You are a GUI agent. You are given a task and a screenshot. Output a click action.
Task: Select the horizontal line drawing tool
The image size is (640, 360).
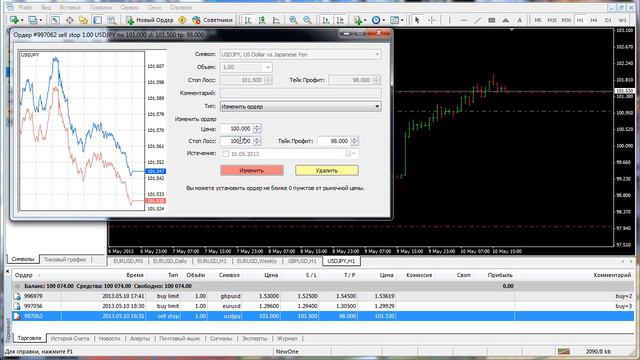tap(464, 20)
